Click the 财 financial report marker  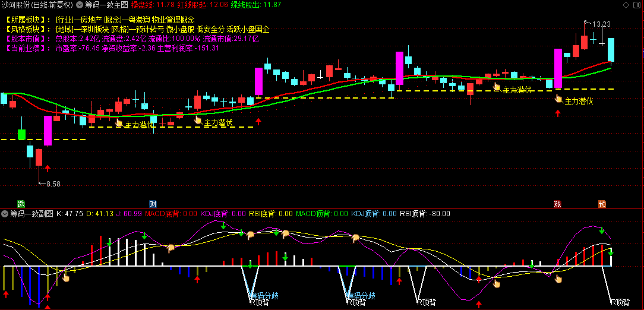pyautogui.click(x=153, y=204)
